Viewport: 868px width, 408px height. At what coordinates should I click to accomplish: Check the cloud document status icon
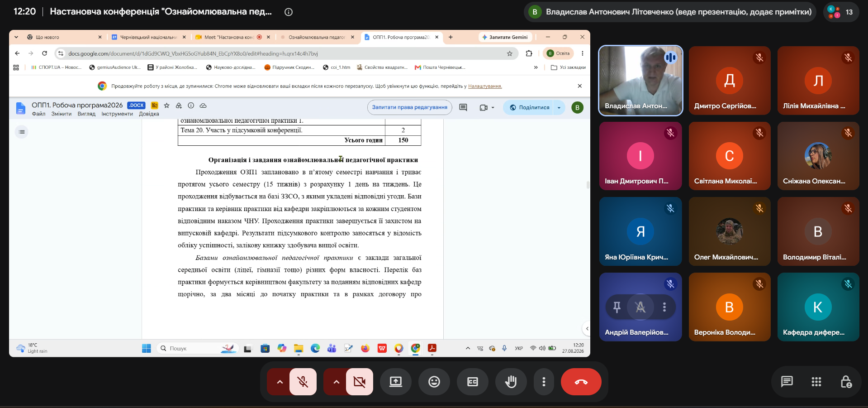[203, 106]
